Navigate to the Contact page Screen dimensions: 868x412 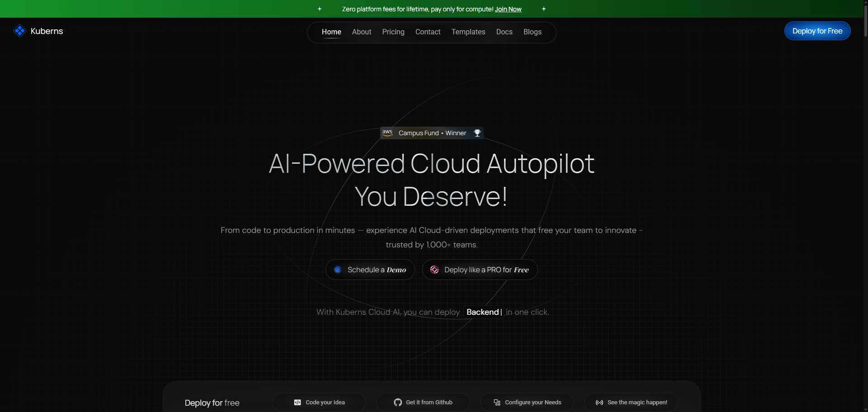click(428, 32)
